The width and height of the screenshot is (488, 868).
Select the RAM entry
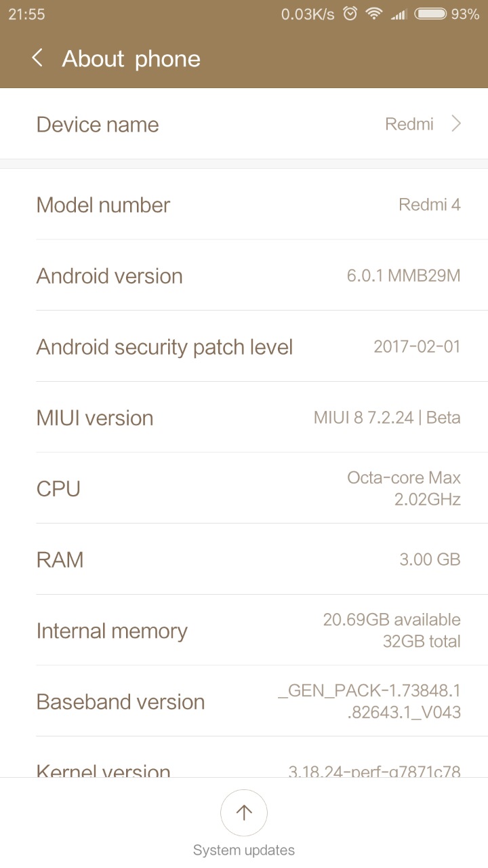[244, 559]
